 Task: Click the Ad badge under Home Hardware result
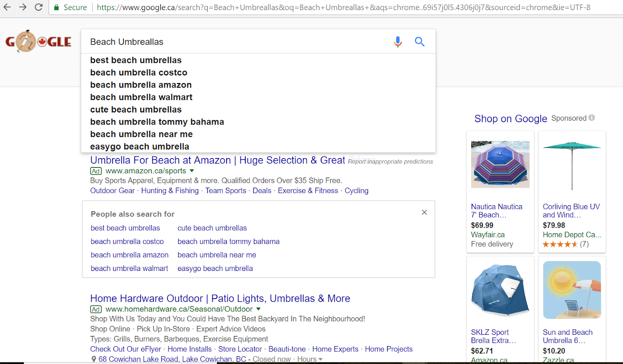(96, 309)
